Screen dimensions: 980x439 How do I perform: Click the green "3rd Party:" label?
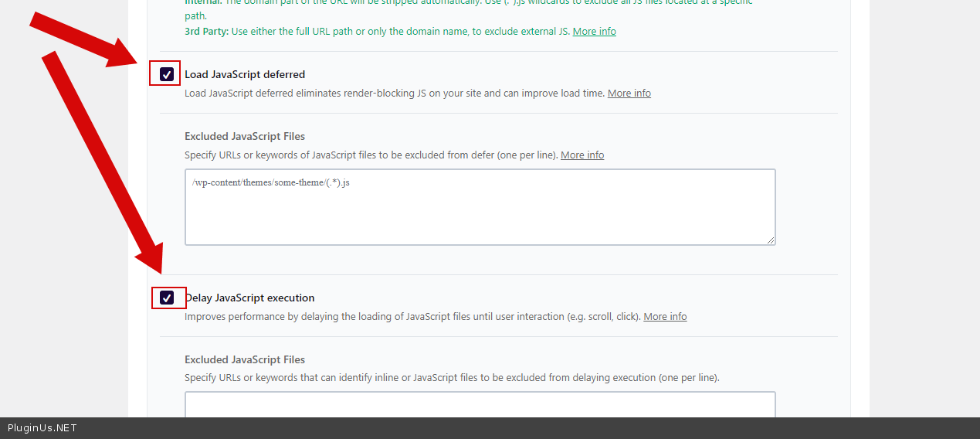[x=206, y=32]
